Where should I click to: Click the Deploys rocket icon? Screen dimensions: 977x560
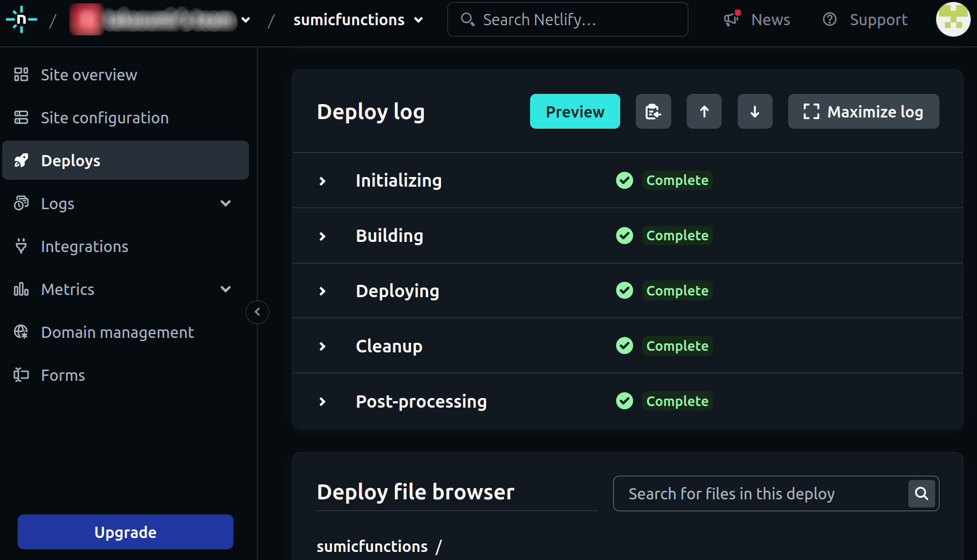click(x=21, y=160)
